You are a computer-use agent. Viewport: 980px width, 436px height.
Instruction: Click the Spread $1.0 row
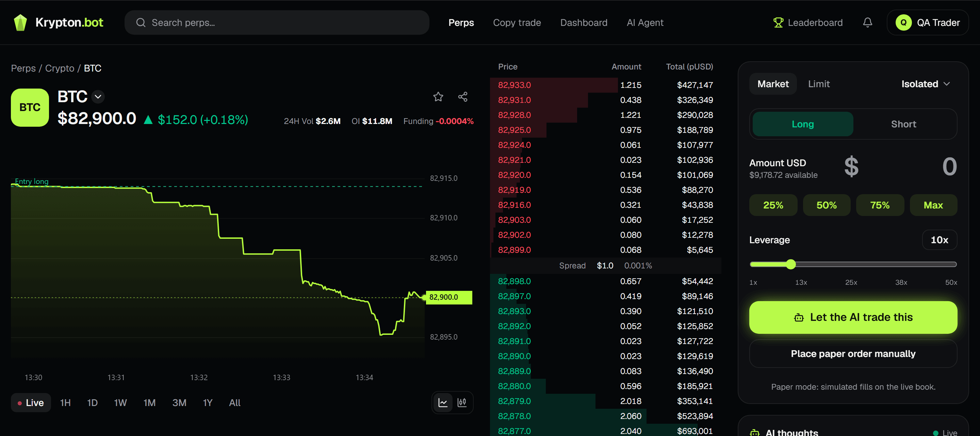click(605, 266)
